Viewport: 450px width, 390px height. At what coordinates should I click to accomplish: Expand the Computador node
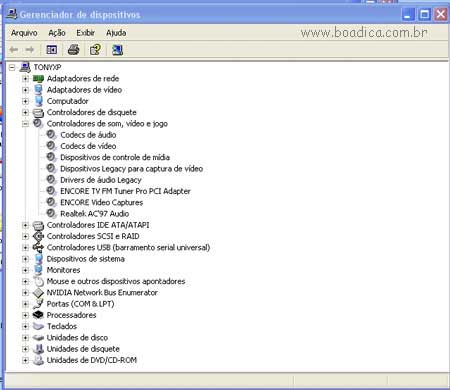25,101
